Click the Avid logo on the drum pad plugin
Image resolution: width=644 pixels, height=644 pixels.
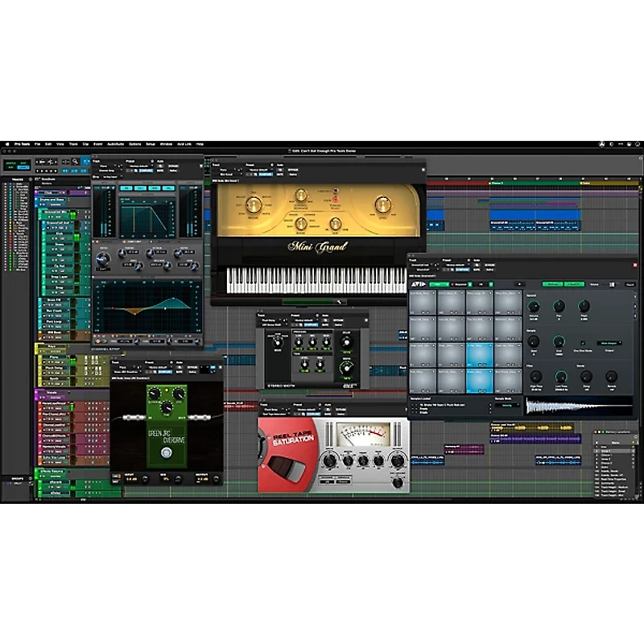417,283
